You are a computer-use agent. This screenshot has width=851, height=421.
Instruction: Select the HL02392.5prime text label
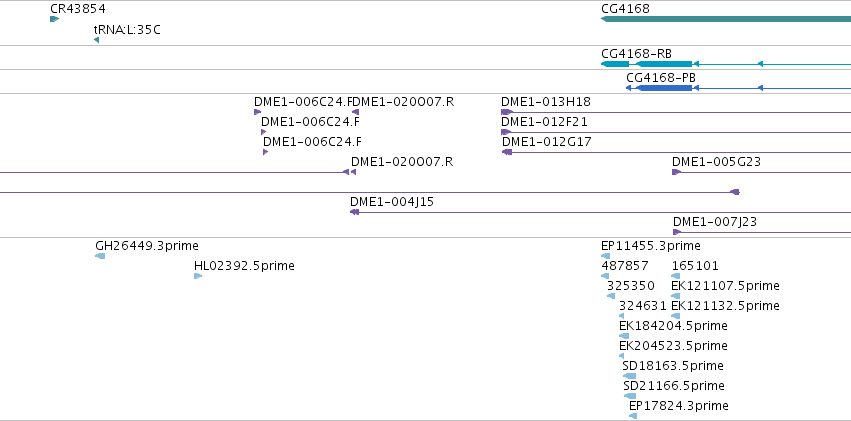[244, 266]
